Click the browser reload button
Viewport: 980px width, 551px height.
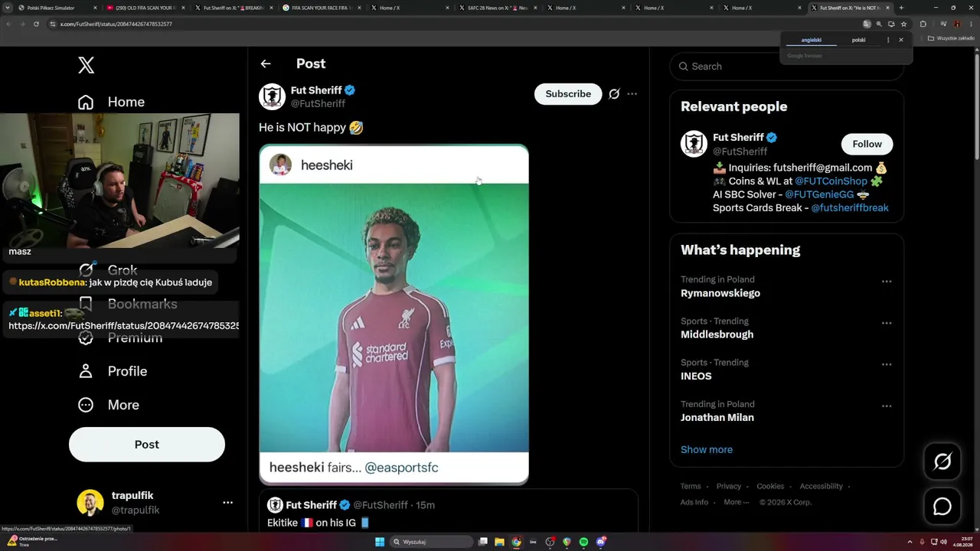(x=36, y=24)
